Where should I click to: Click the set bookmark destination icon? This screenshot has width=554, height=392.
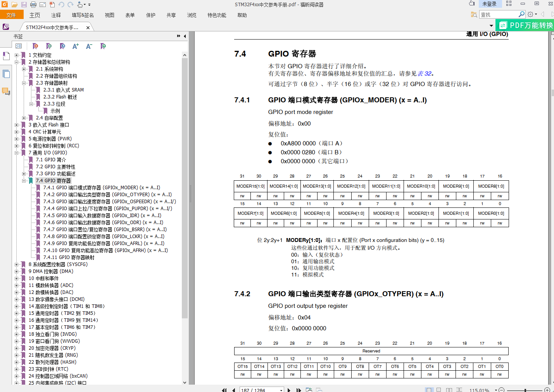pos(62,46)
